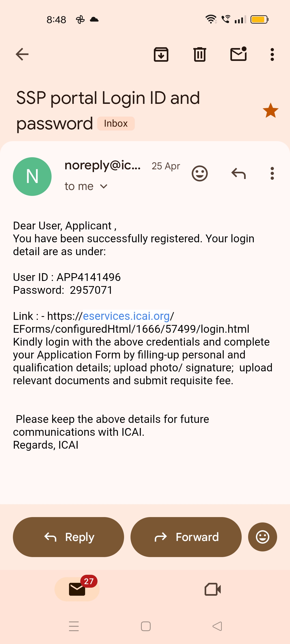This screenshot has height=644, width=290.
Task: Mark the email as unread
Action: point(238,54)
